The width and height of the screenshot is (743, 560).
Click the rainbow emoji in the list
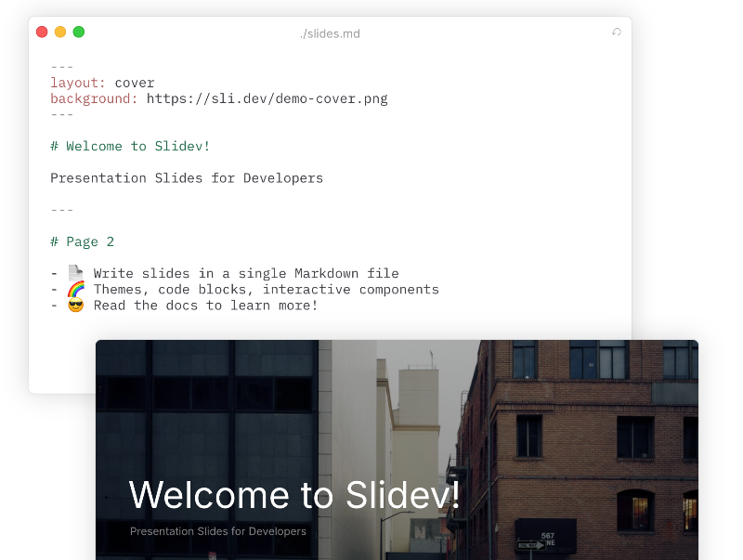coord(76,289)
